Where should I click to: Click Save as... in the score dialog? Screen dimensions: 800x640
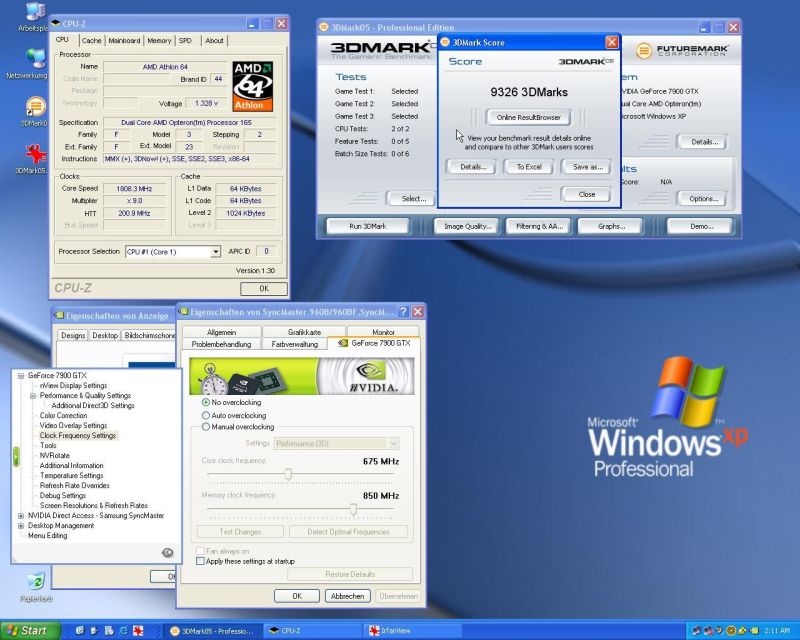(x=587, y=167)
